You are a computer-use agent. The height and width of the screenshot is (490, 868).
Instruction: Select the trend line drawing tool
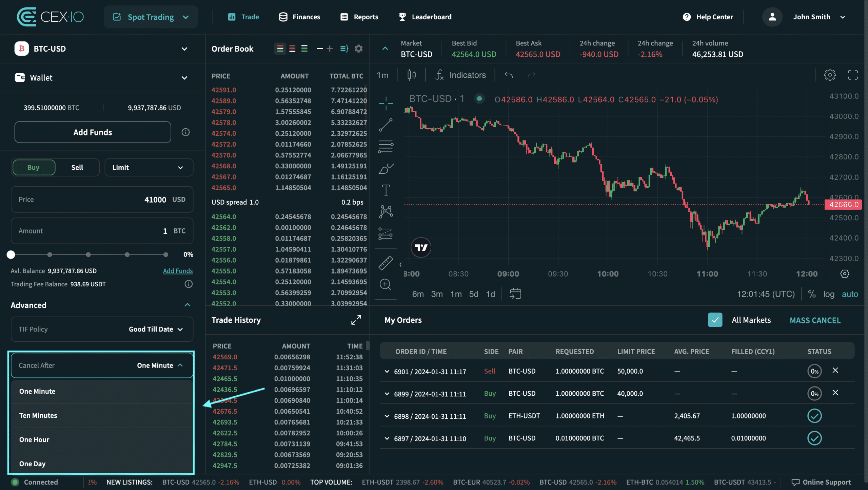[386, 125]
